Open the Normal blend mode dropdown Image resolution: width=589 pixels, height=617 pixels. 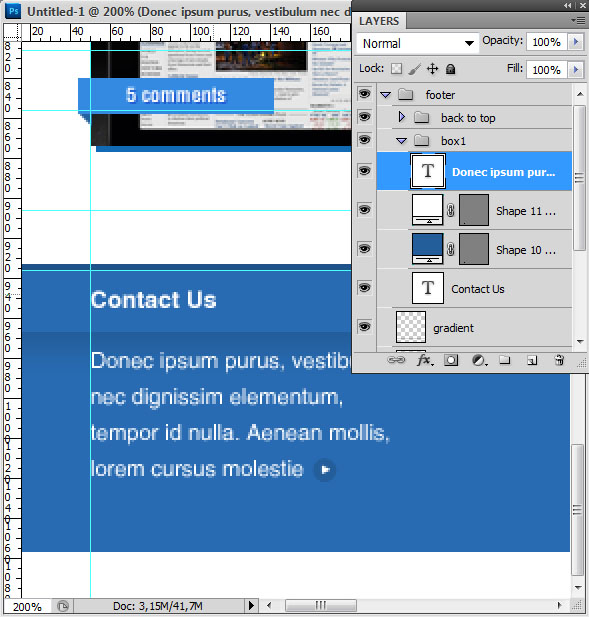pyautogui.click(x=418, y=43)
